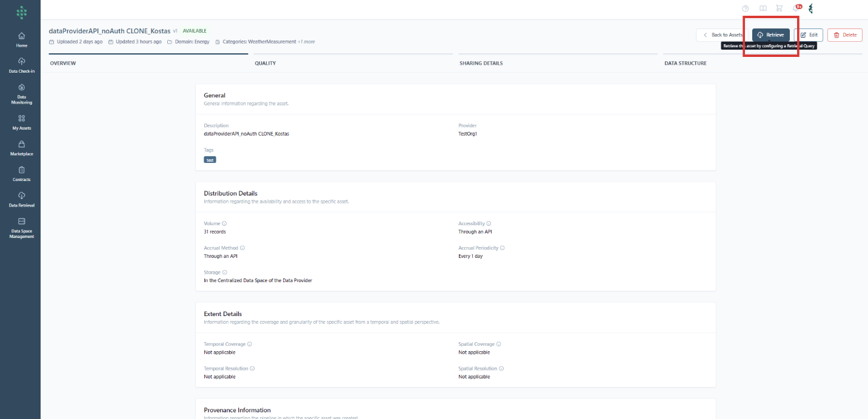Click the Retrieve button
The height and width of the screenshot is (419, 868).
coord(771,35)
